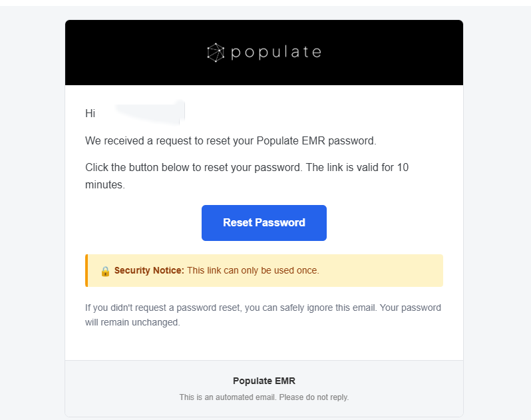Viewport: 531px width, 420px height.
Task: Click the "Hi" greeting text
Action: [90, 113]
